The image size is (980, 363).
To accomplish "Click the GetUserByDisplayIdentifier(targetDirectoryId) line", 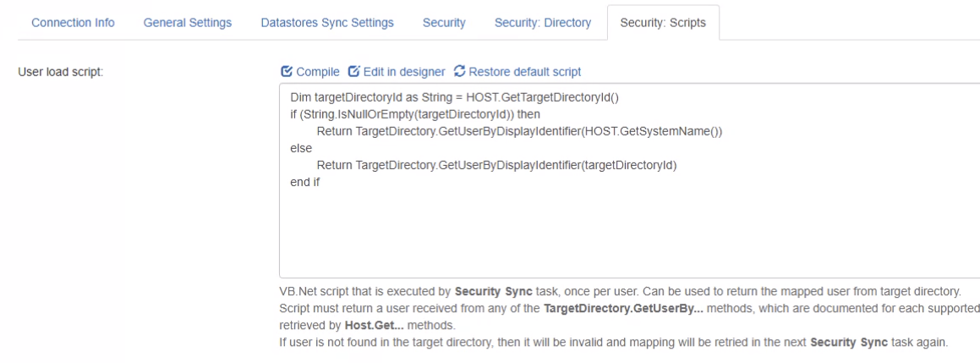I will (x=497, y=165).
